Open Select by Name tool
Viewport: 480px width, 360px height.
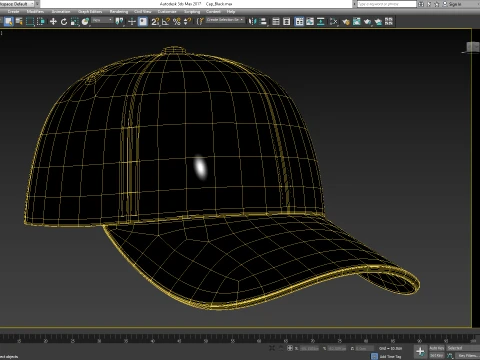[x=19, y=22]
